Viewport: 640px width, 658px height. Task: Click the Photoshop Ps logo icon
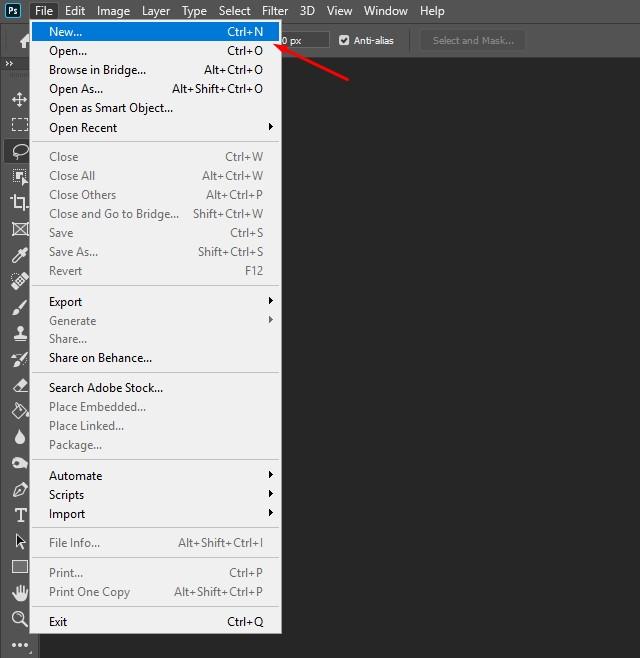coord(13,10)
